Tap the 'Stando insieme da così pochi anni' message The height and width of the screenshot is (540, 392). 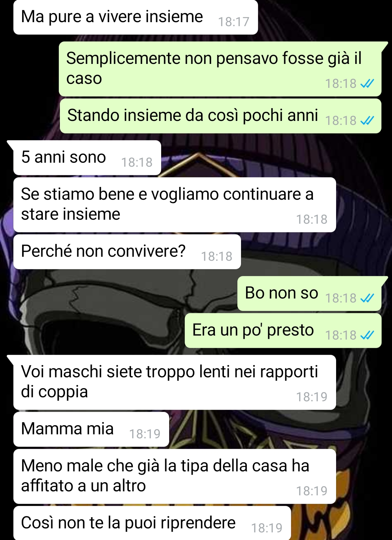tap(220, 116)
